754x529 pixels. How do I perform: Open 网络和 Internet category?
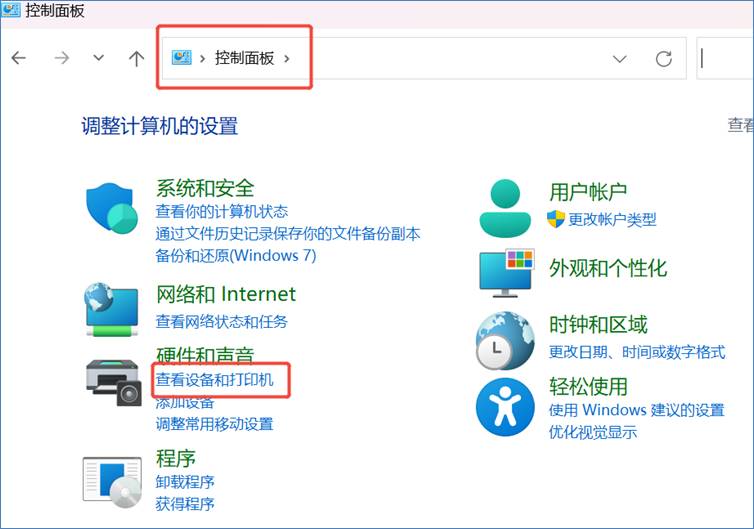click(226, 294)
